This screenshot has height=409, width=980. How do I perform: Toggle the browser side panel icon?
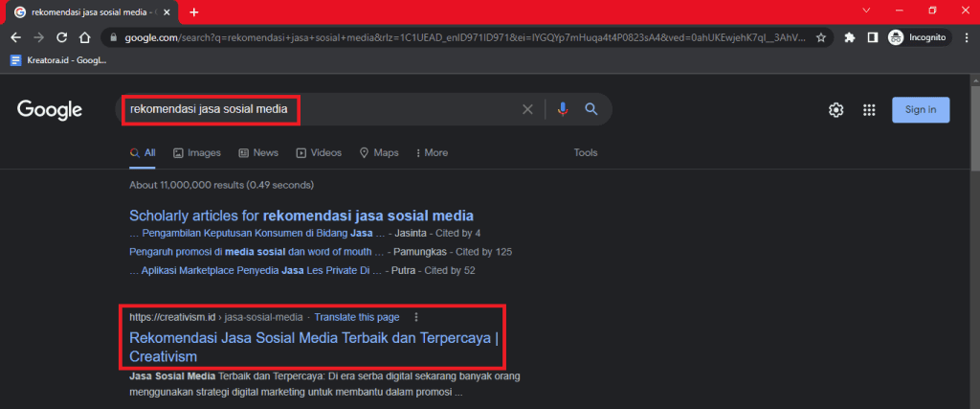873,37
